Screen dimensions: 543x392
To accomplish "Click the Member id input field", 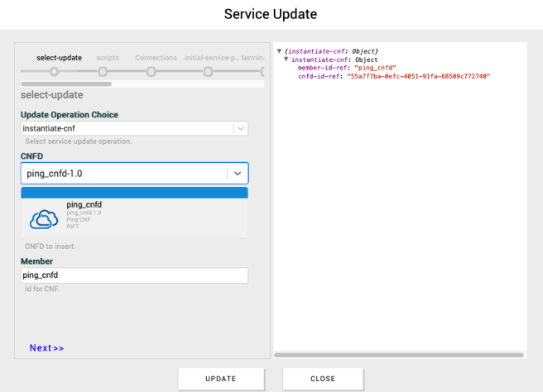I will click(134, 275).
